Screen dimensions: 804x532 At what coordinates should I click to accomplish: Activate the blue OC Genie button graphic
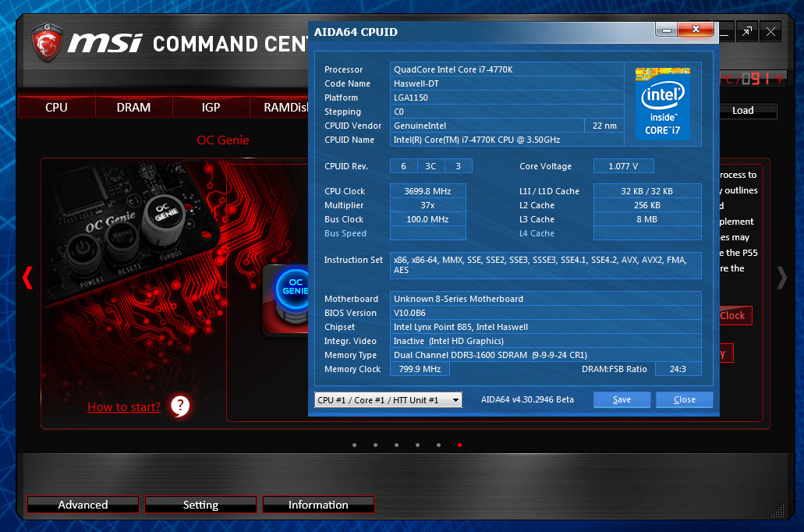point(292,295)
